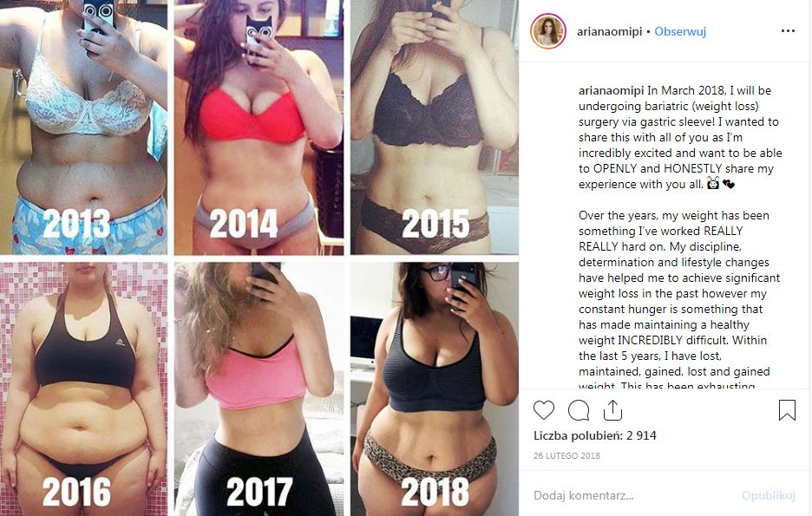View the Liczba polubień 2 914 likes list
Screen dimensions: 812x516
[595, 435]
